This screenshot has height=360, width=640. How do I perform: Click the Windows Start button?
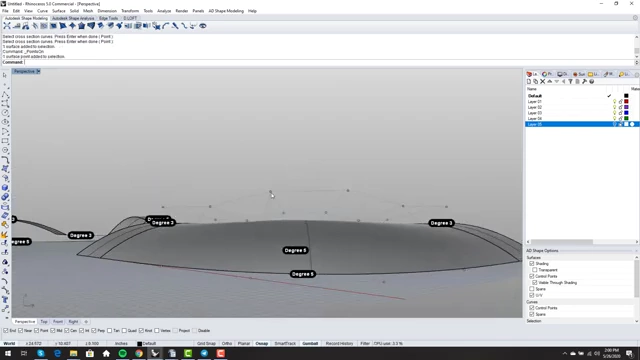(8, 353)
